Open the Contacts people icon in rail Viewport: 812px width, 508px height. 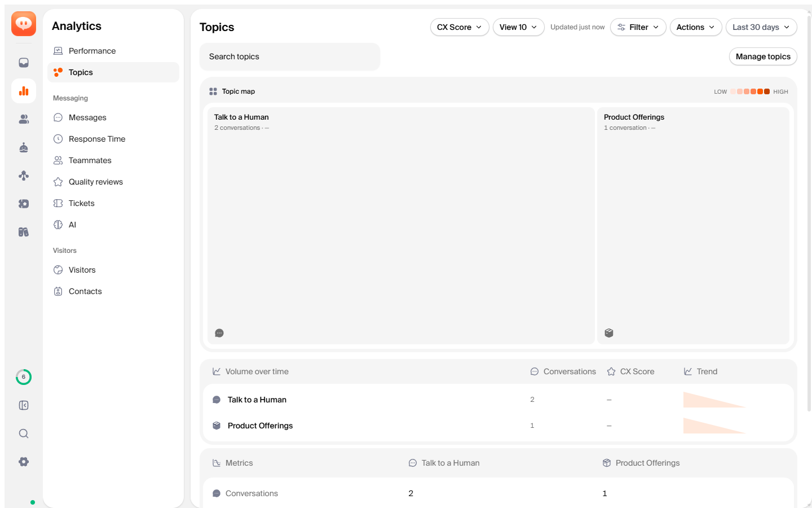(x=24, y=119)
